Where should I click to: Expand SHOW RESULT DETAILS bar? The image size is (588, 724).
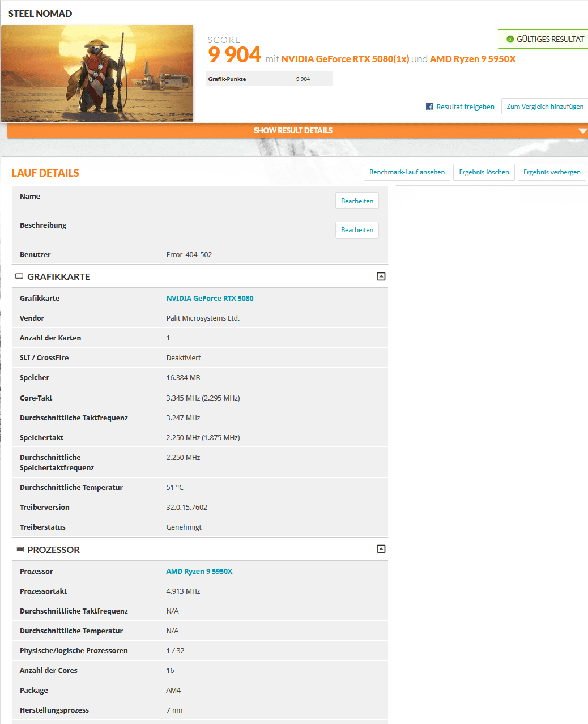pyautogui.click(x=297, y=130)
